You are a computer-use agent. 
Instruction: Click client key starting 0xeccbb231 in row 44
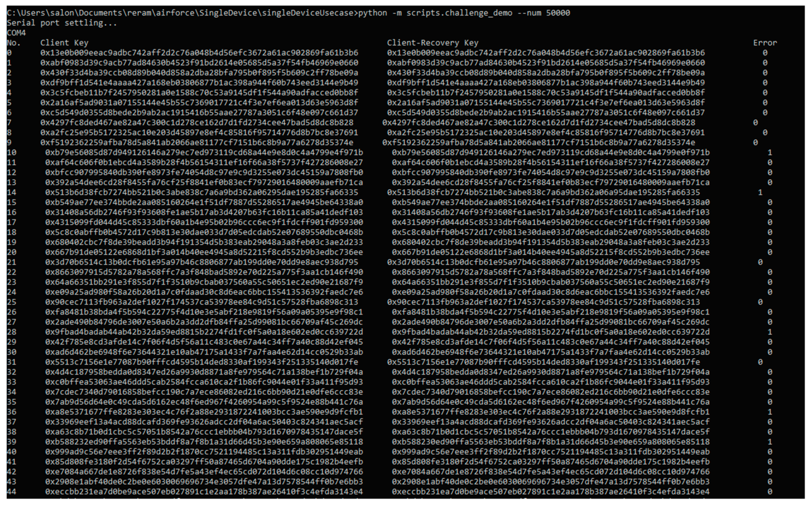tap(204, 492)
